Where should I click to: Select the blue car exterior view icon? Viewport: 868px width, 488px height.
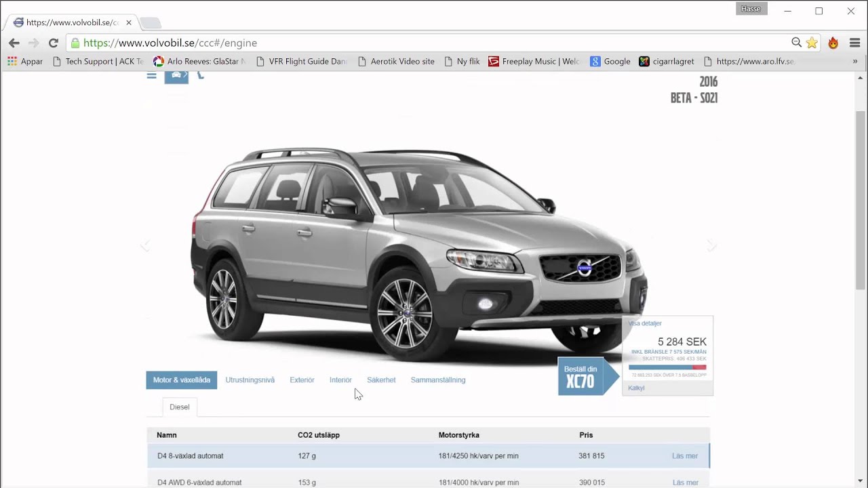click(176, 77)
